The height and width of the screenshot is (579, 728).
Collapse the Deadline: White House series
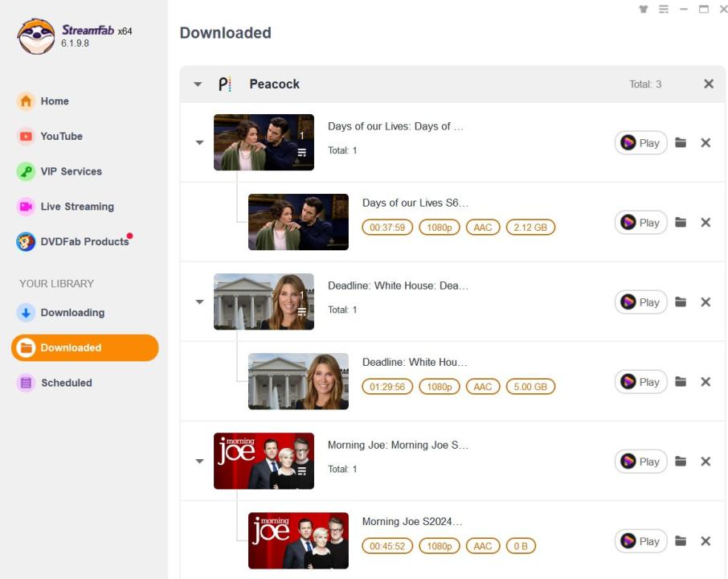pyautogui.click(x=200, y=302)
